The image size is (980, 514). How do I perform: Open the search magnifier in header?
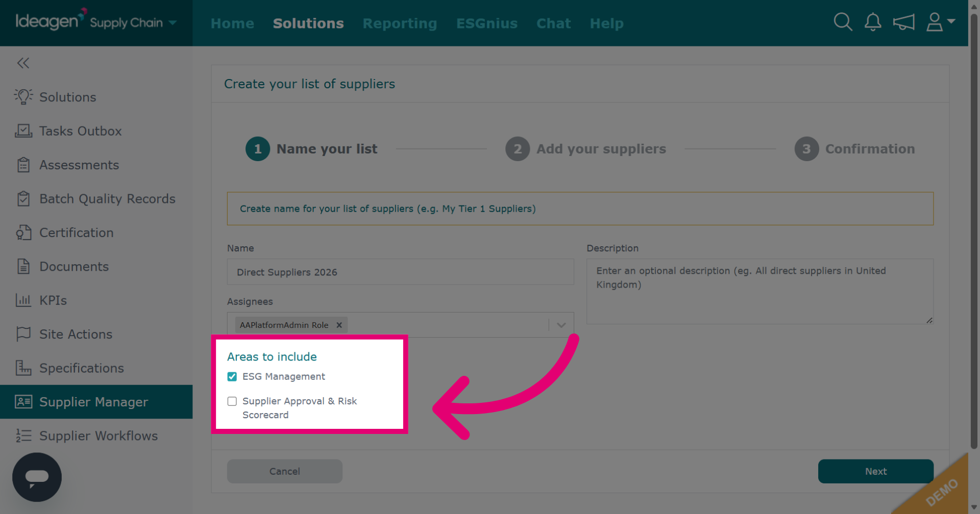pos(843,22)
